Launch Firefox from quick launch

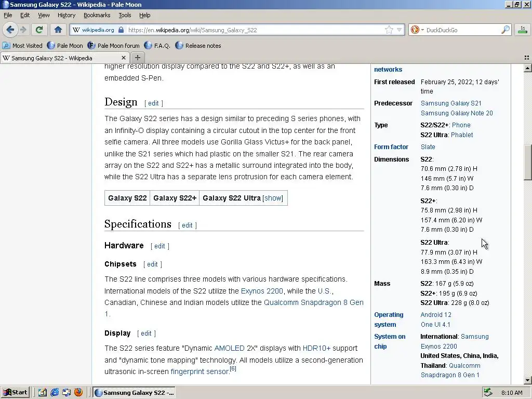coord(78,393)
